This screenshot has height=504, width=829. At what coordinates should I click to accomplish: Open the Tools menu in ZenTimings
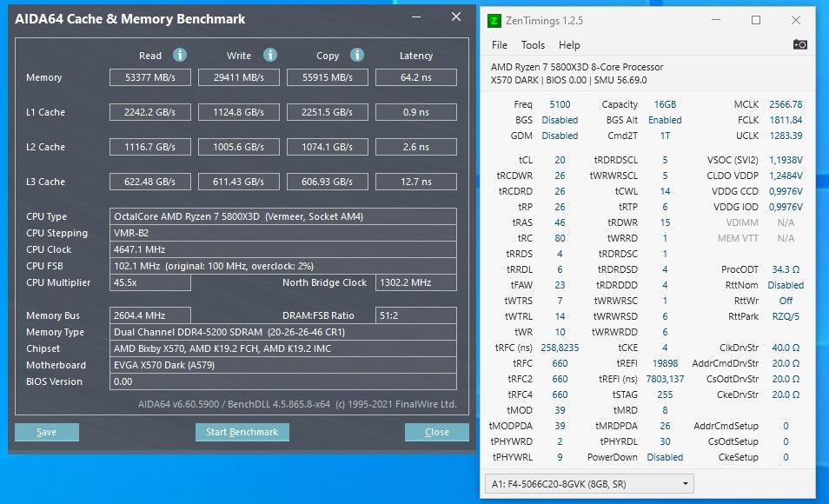coord(533,45)
